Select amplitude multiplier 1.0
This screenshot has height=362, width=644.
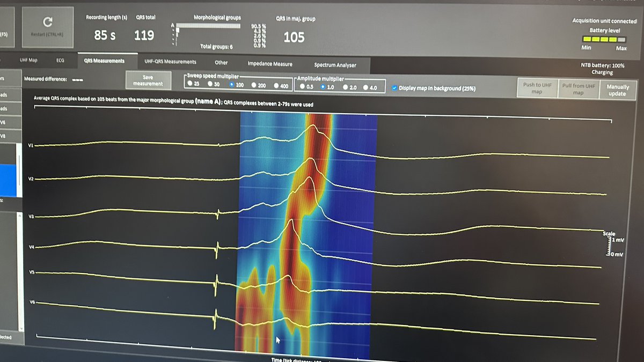323,86
